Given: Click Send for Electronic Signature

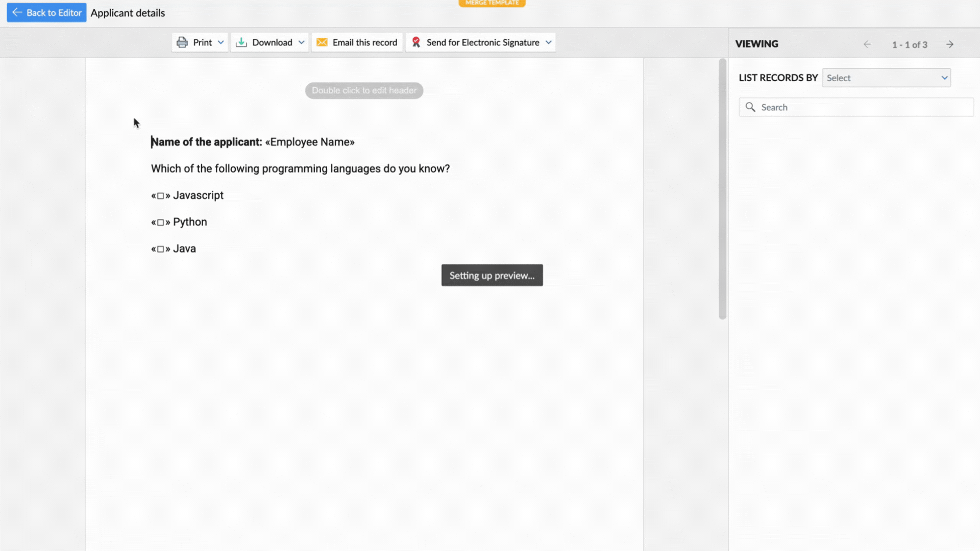Looking at the screenshot, I should tap(482, 42).
